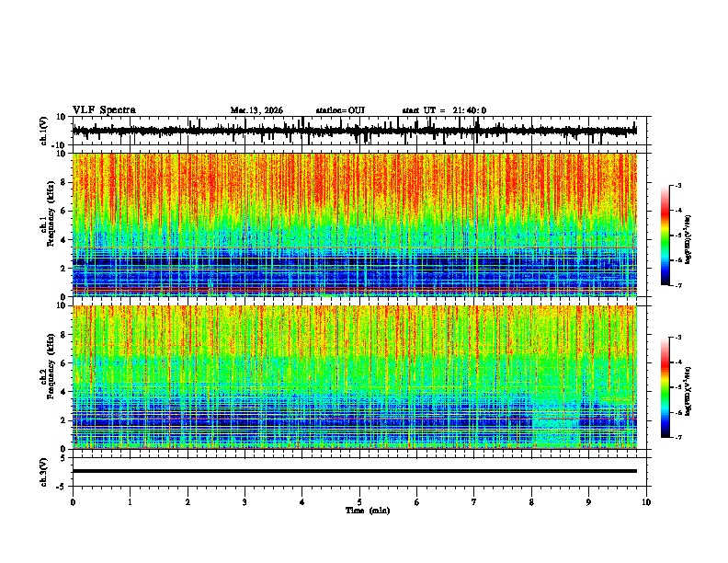Click the "-7" label on ch.2 color scale
The width and height of the screenshot is (728, 563).
(x=678, y=437)
